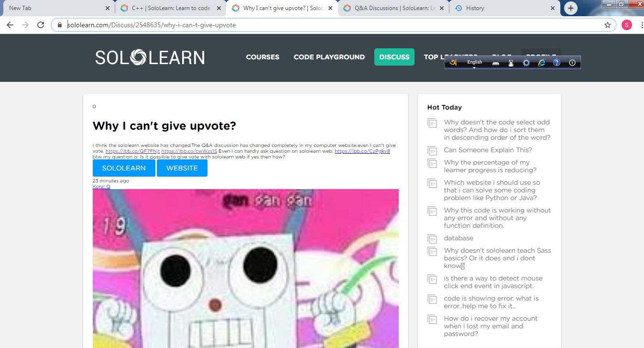The width and height of the screenshot is (644, 348).
Task: Close the 'Q&A Discussions' browser tab
Action: point(441,8)
